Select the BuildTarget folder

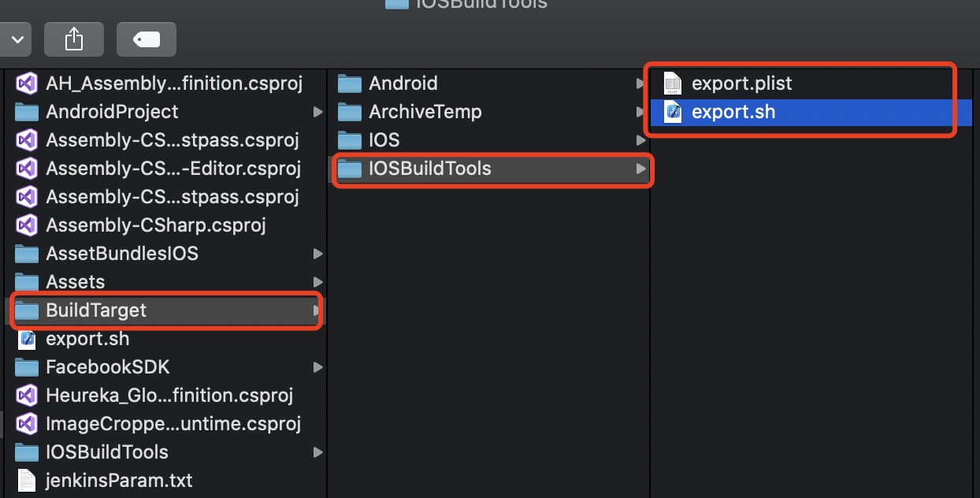95,310
